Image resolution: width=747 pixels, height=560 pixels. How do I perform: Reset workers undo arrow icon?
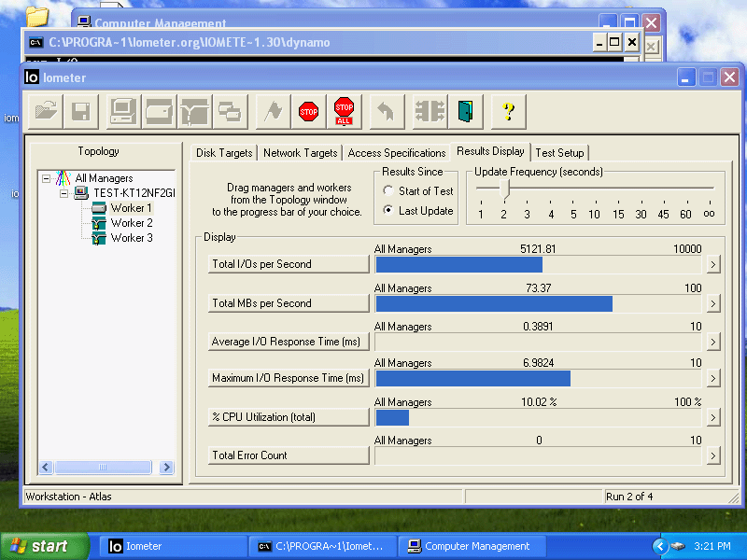tap(387, 111)
